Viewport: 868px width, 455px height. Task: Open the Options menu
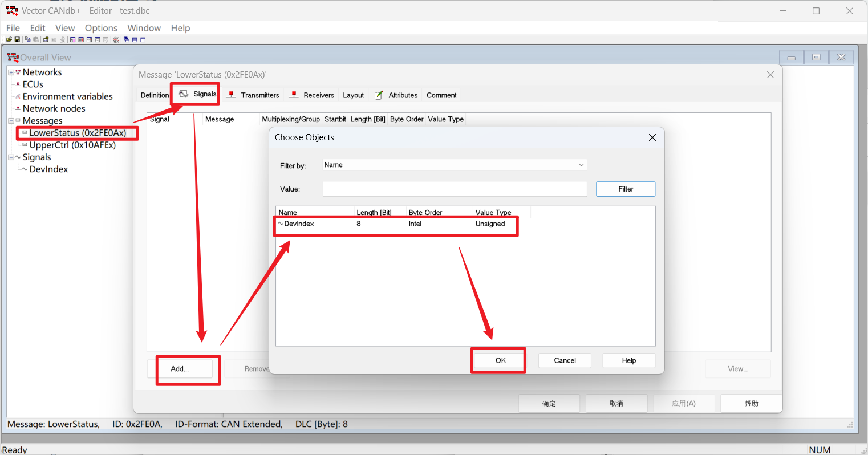[101, 28]
